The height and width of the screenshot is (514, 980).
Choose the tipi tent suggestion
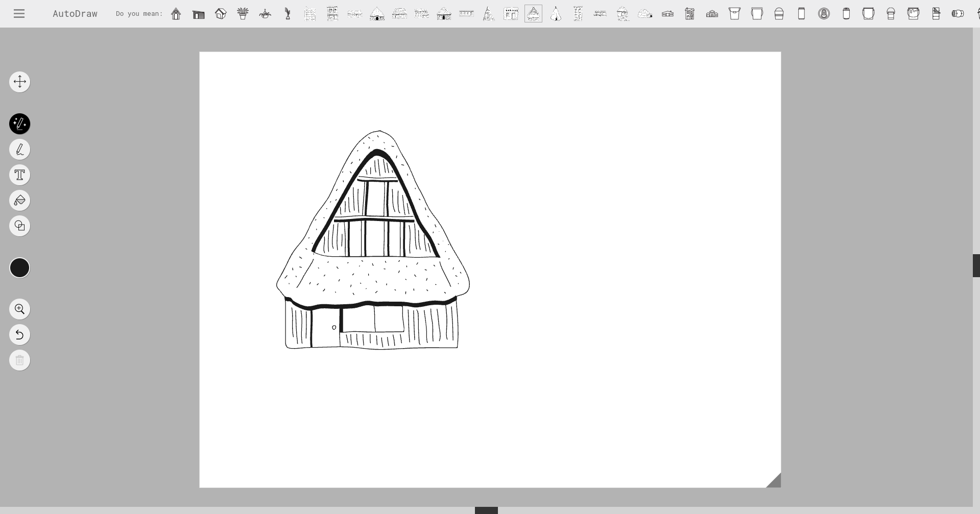tap(555, 14)
